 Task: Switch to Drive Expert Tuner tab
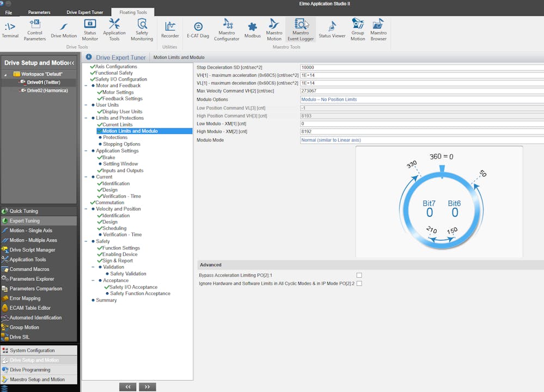(85, 12)
